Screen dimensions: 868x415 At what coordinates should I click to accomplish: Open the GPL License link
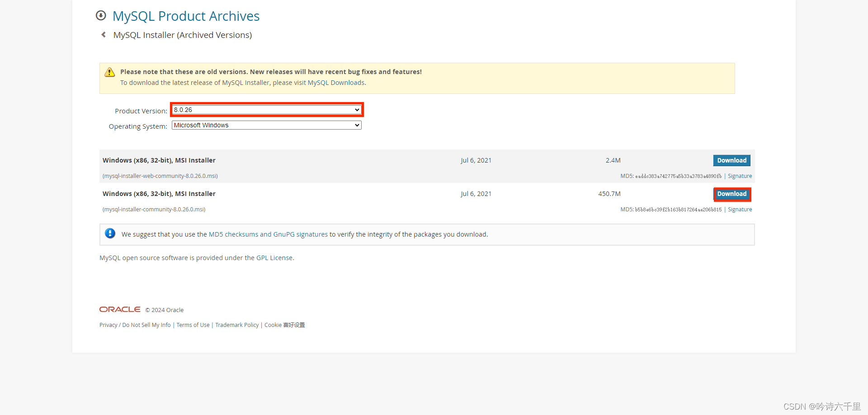(x=274, y=258)
